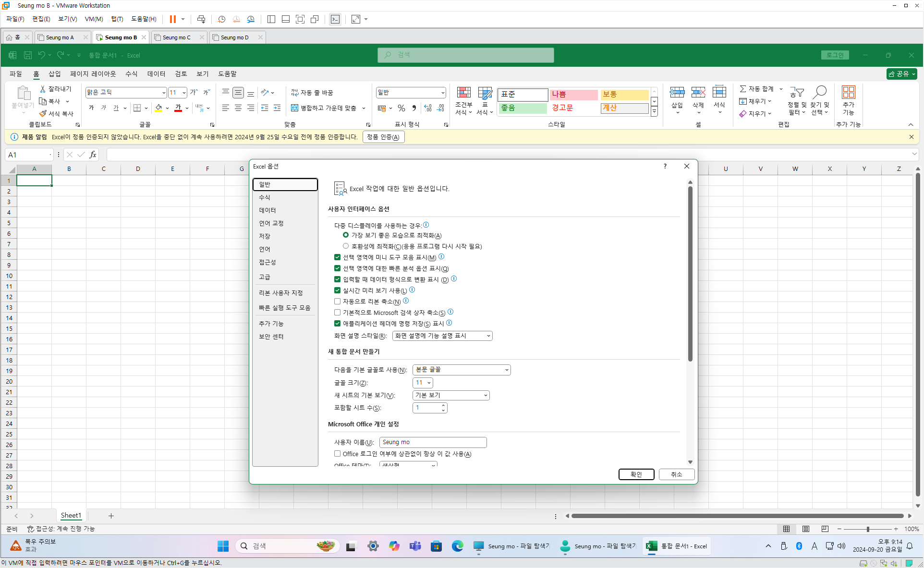Click the VMware pause icon
Viewport: 924px width, 568px height.
[x=172, y=19]
